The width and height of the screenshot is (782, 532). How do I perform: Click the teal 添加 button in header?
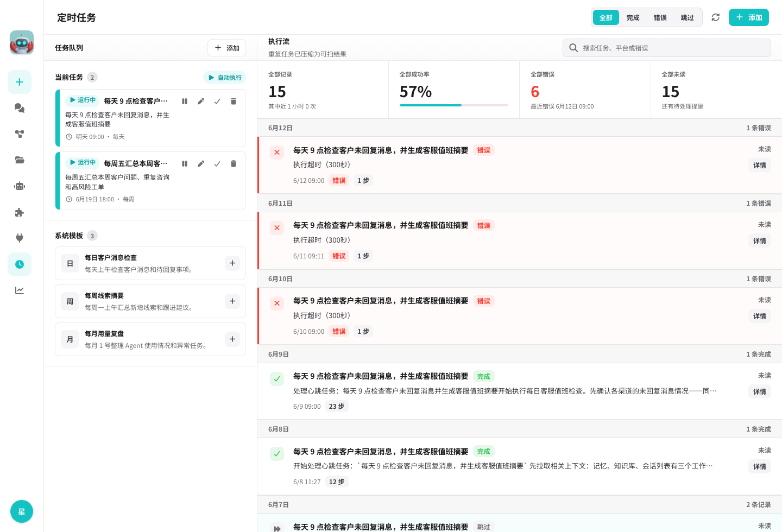tap(749, 17)
